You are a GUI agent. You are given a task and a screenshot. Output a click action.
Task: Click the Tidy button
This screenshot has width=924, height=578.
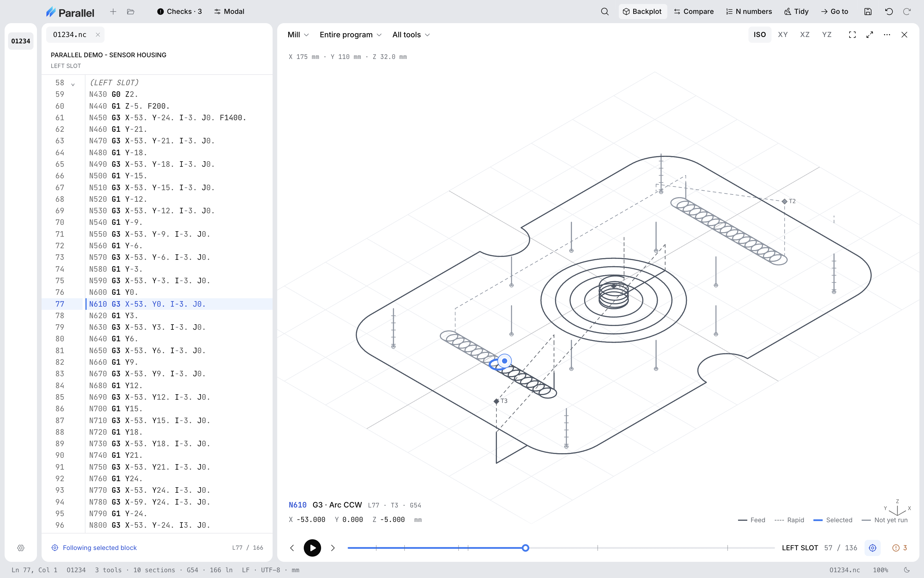click(x=796, y=12)
